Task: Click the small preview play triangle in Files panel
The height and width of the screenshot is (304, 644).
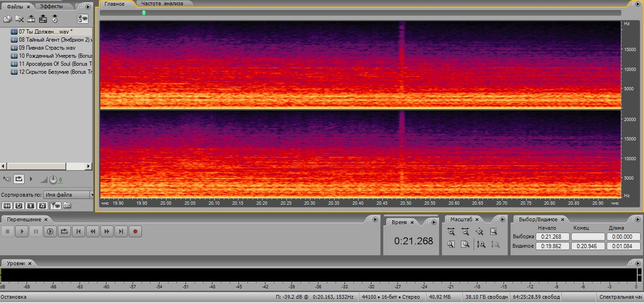Action: tap(31, 179)
